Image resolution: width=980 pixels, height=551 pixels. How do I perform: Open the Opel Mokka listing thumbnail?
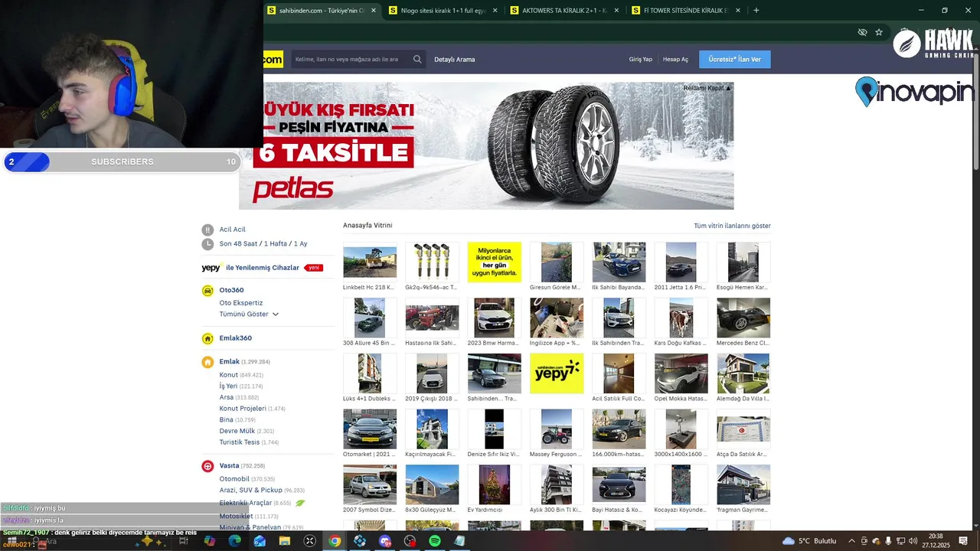tap(681, 373)
